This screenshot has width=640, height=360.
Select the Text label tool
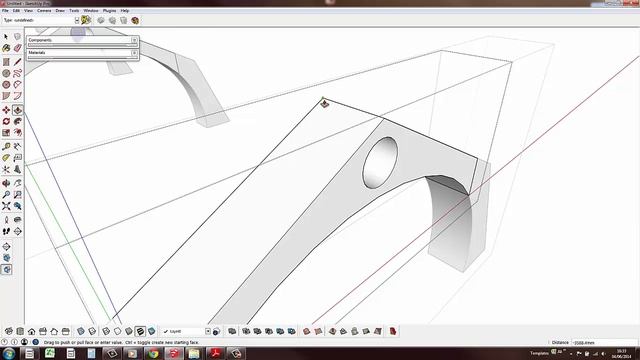point(18,158)
